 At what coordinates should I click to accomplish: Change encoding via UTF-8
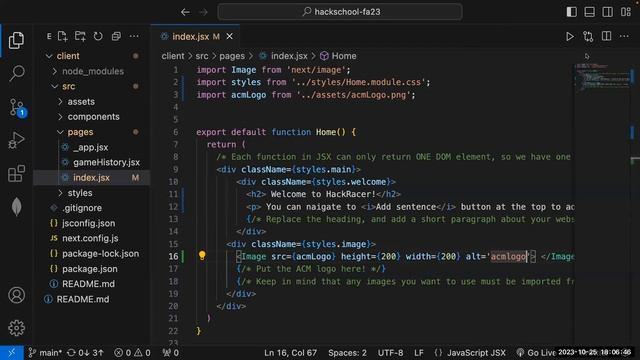[390, 353]
